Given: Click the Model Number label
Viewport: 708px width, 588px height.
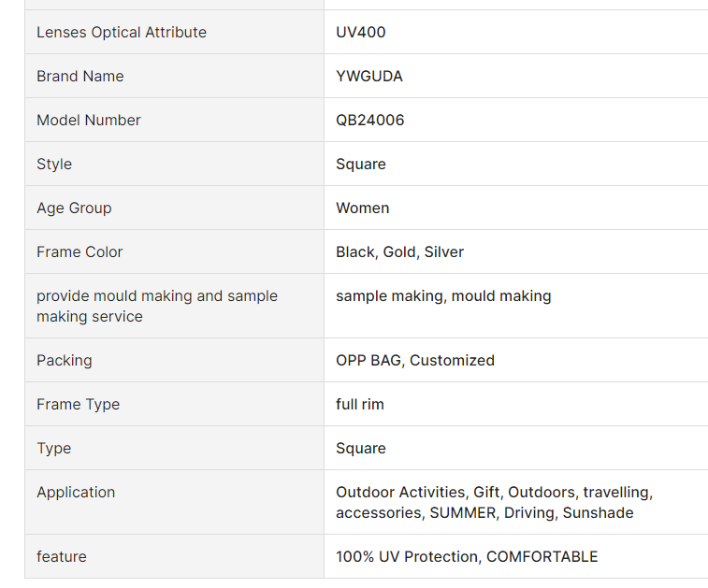Looking at the screenshot, I should click(x=89, y=121).
